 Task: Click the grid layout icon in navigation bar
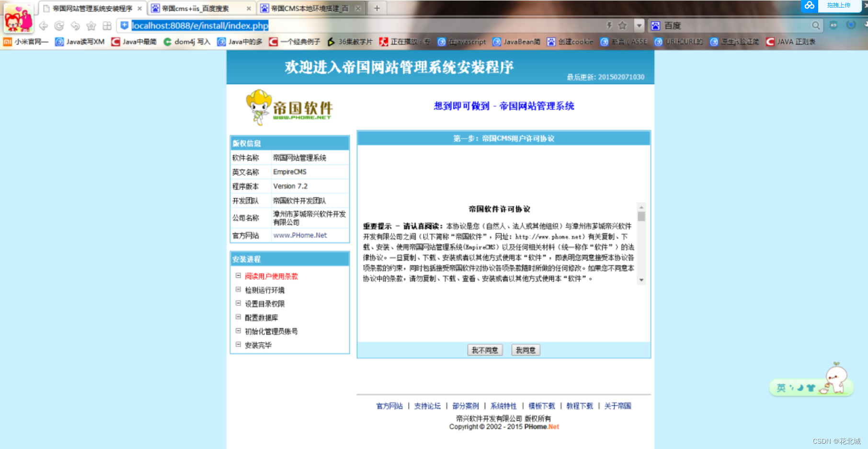tap(107, 26)
